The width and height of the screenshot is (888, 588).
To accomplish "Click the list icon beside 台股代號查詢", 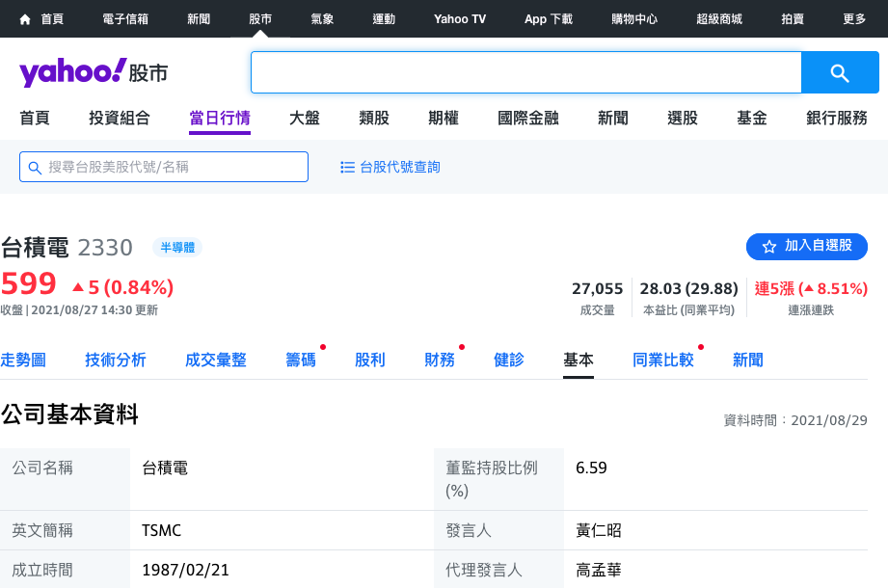I will (347, 167).
